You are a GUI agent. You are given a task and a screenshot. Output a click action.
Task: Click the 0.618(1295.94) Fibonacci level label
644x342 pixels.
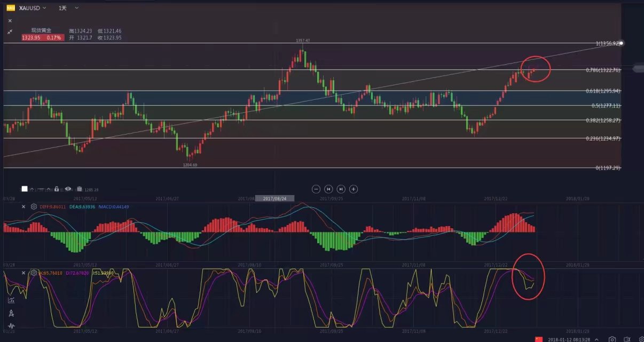click(603, 91)
